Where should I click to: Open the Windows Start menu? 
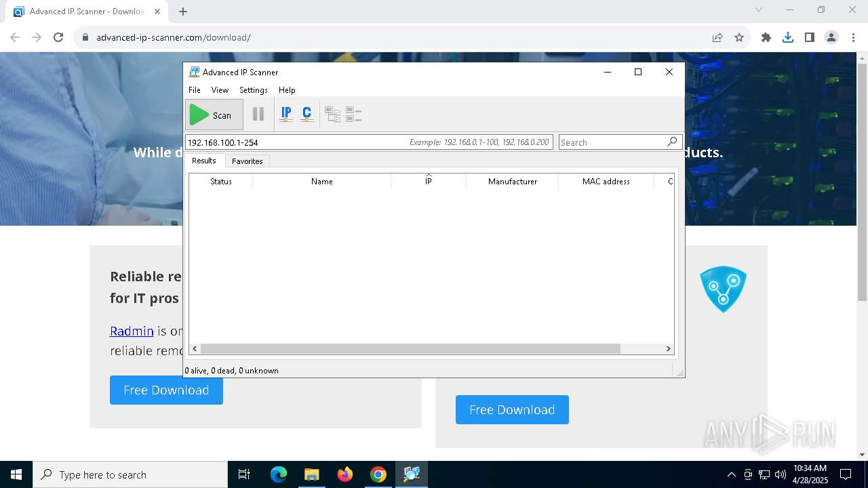(16, 474)
